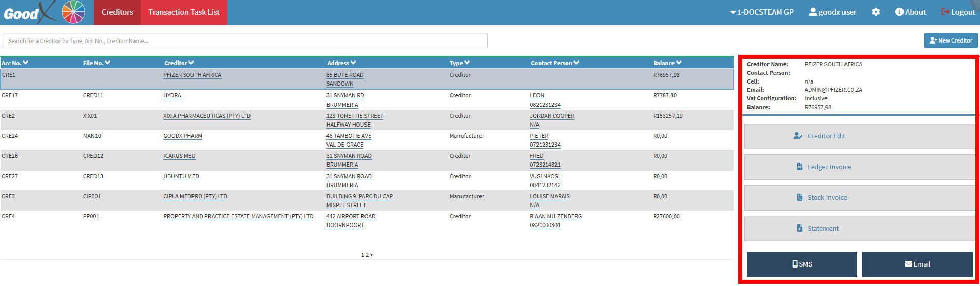
Task: Open the XIXIA PHARMACEUTICAS (PTY) LTD creditor link
Action: pyautogui.click(x=207, y=116)
